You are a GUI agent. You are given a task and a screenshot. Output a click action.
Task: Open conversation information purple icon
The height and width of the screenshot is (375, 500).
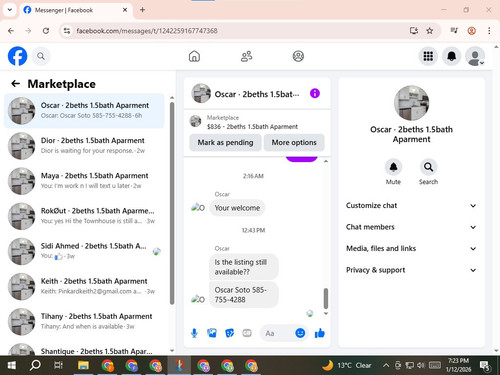315,93
